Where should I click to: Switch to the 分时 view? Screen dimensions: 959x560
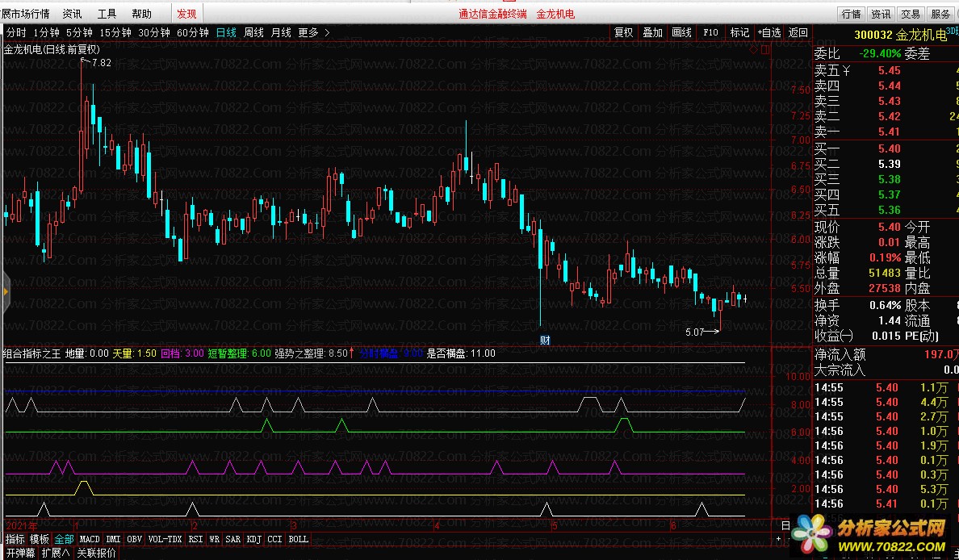(x=16, y=32)
